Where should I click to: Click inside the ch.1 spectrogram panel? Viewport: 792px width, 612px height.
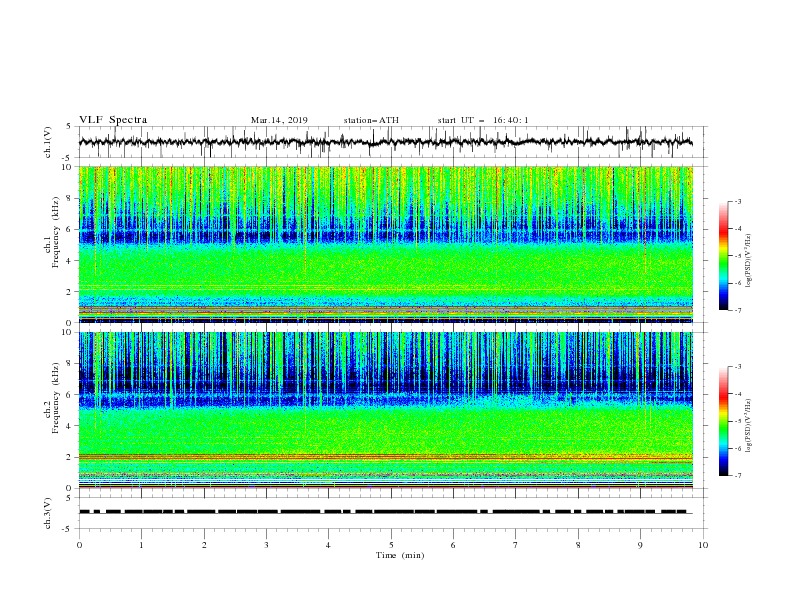pos(391,244)
